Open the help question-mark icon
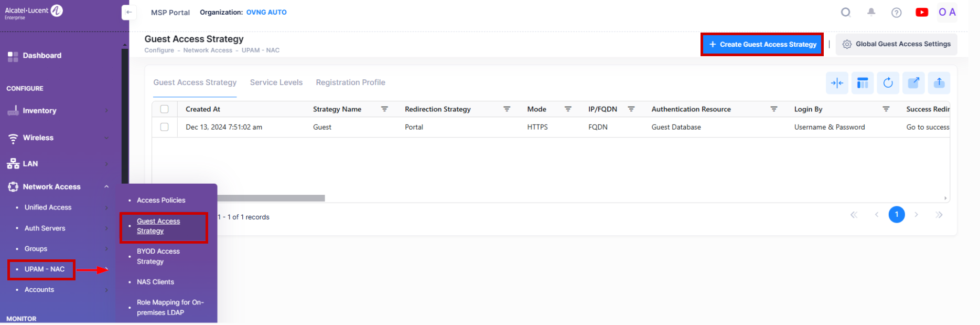The height and width of the screenshot is (325, 980). pos(897,13)
